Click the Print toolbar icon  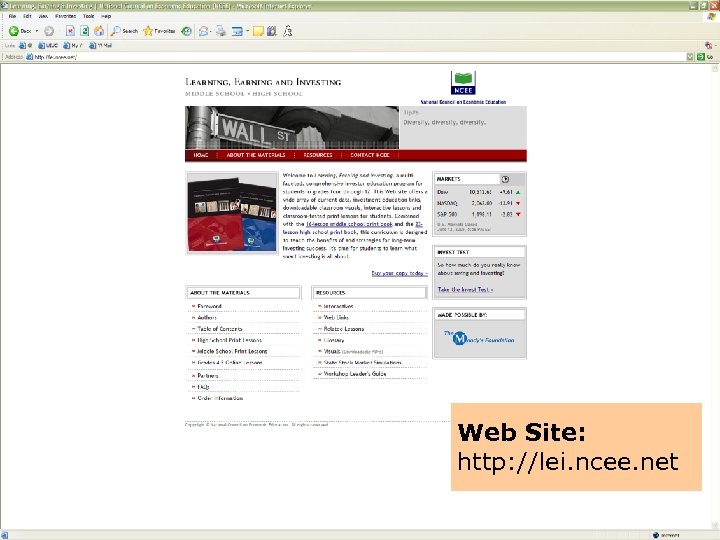[x=221, y=31]
